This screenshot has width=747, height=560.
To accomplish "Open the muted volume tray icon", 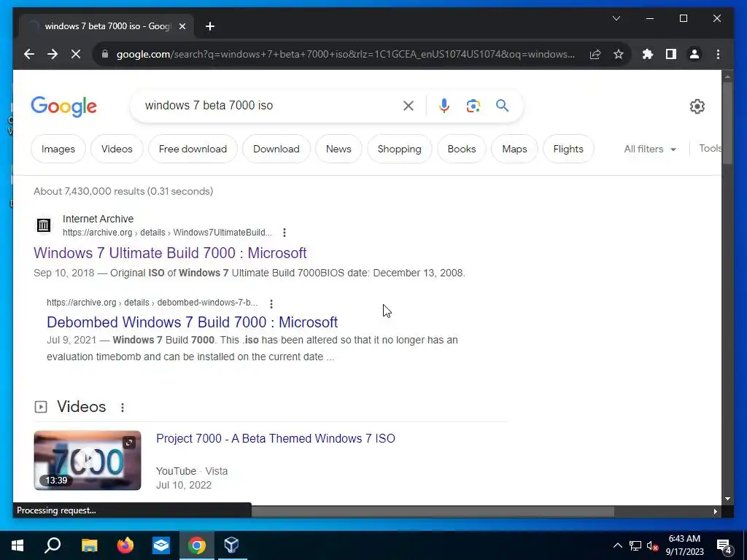I will 653,545.
